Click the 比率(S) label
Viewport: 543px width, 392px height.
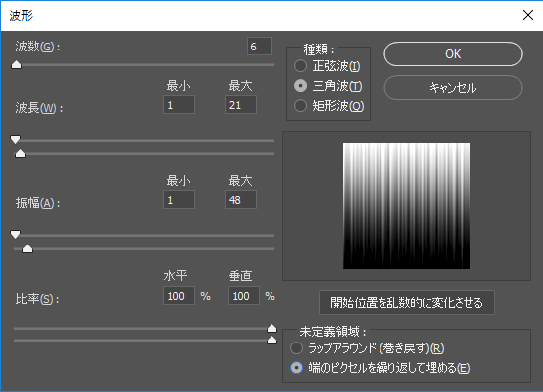(37, 299)
